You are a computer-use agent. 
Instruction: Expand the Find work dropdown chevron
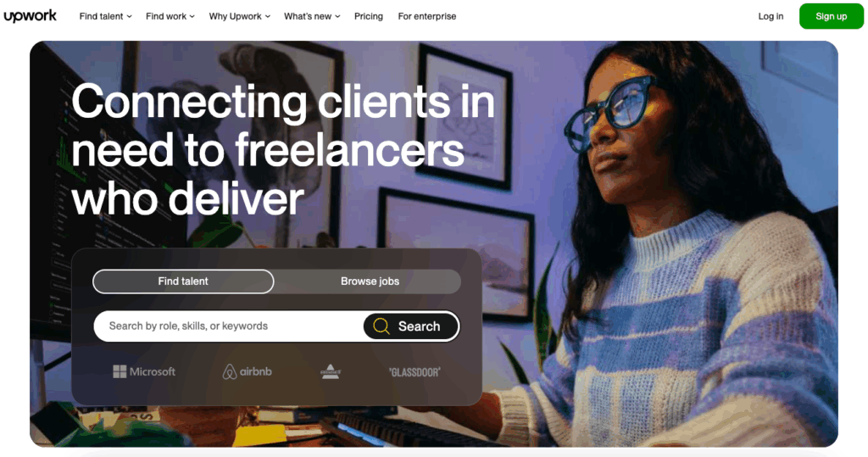192,17
